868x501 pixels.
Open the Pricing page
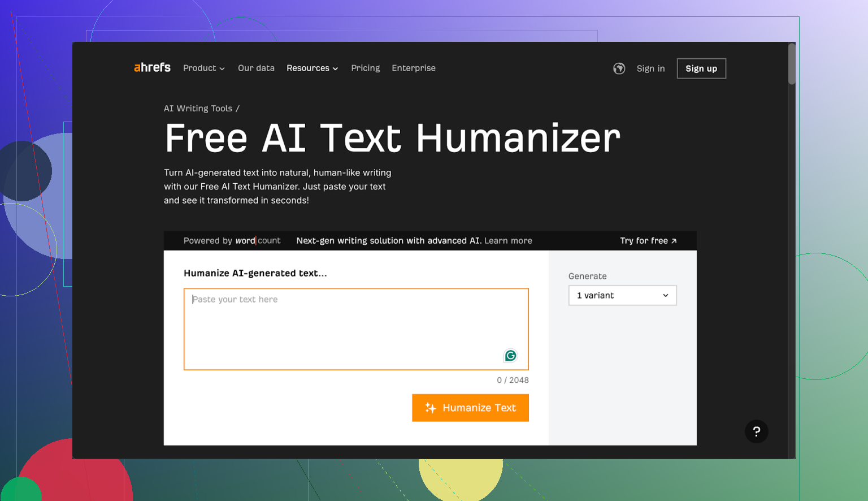(365, 68)
